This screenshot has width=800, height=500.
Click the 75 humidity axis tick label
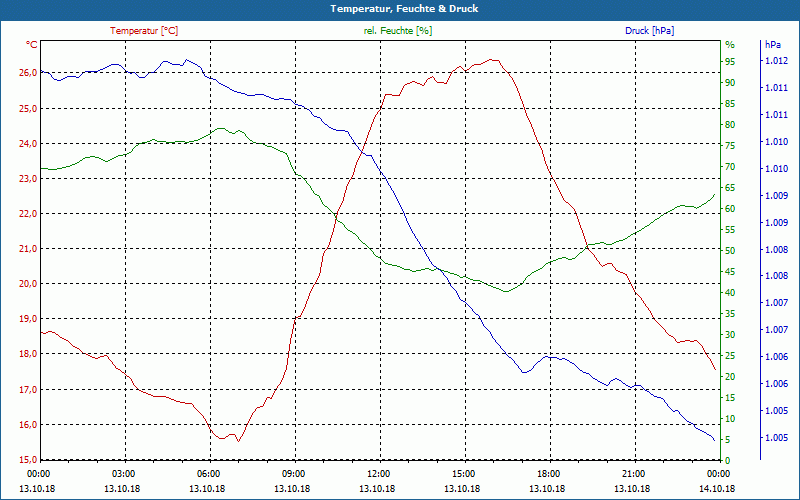[x=730, y=146]
